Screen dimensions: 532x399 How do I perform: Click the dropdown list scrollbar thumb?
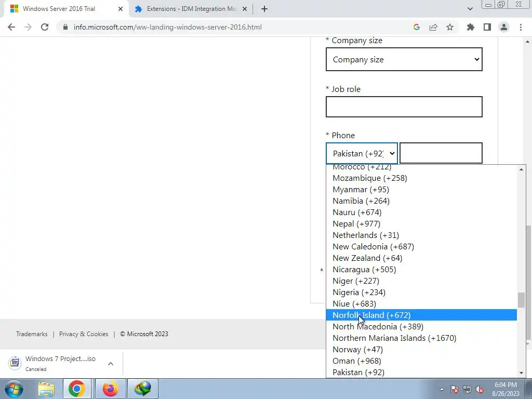521,300
